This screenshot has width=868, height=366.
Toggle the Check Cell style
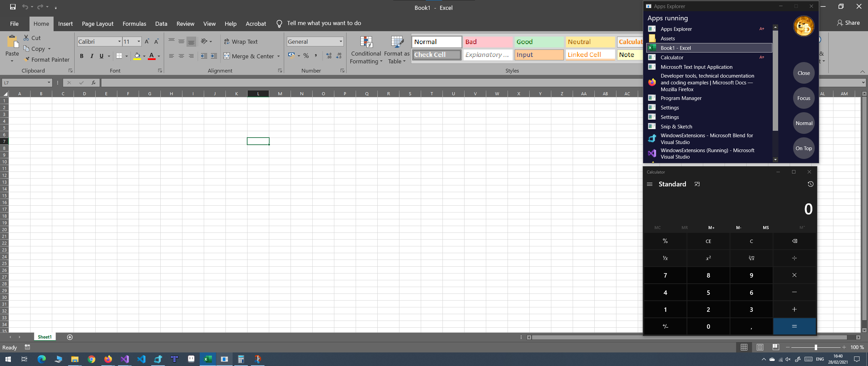point(437,54)
